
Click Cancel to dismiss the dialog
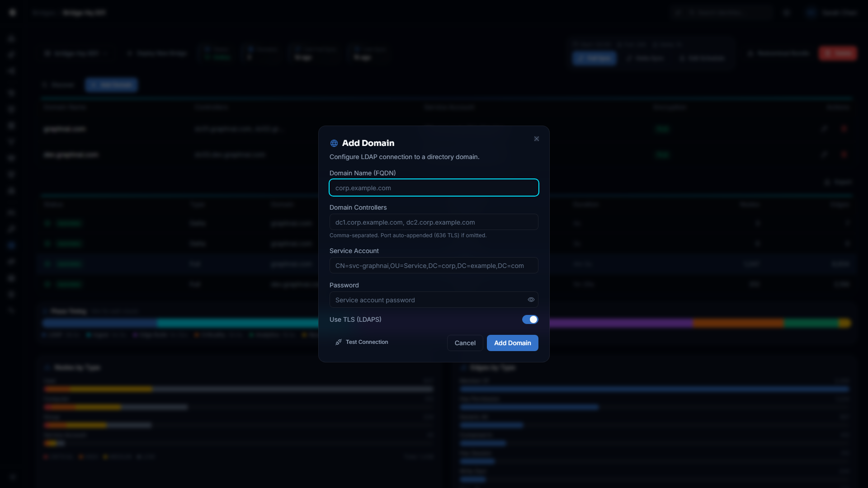(x=465, y=343)
